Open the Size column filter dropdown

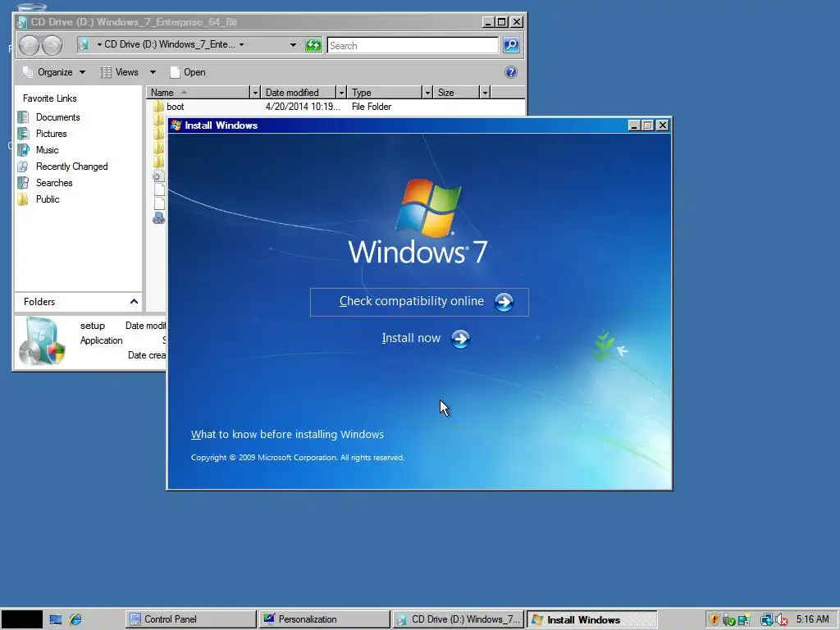point(485,93)
